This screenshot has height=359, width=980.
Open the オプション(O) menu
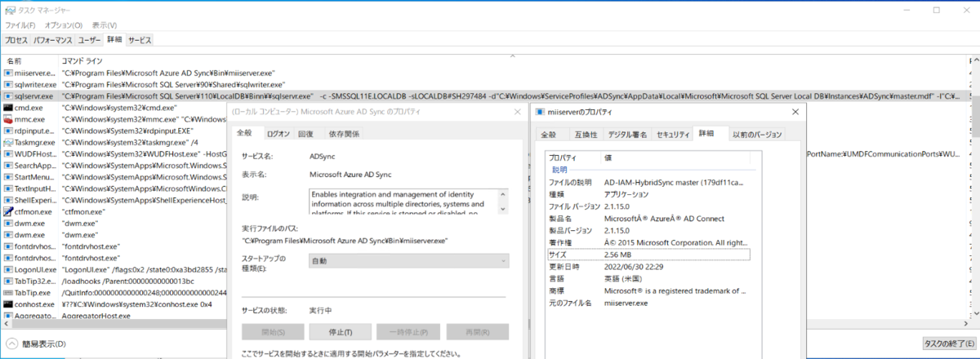63,25
